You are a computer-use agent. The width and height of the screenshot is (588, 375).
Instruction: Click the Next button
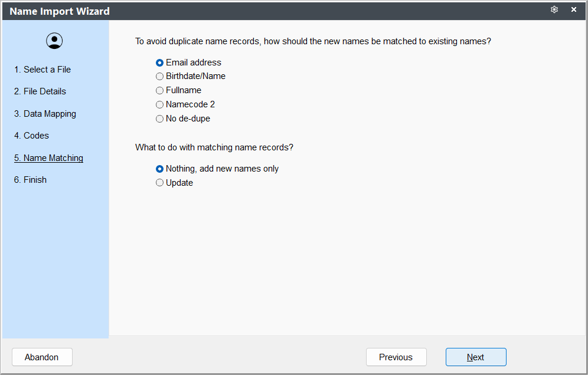[476, 357]
